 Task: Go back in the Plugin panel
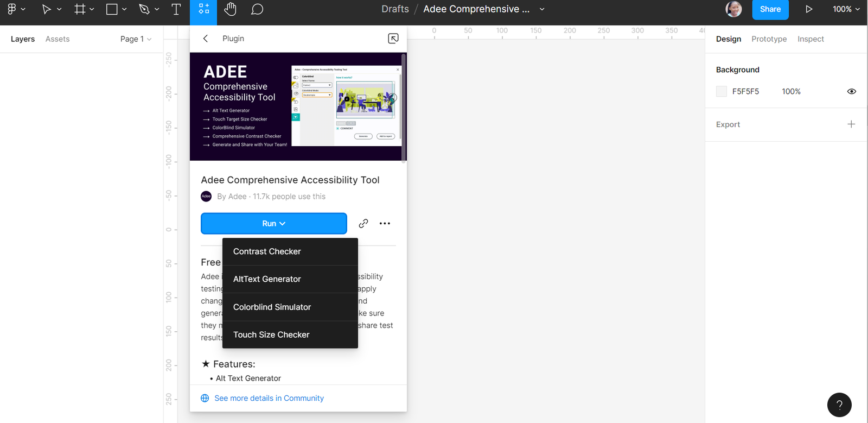[x=206, y=39]
